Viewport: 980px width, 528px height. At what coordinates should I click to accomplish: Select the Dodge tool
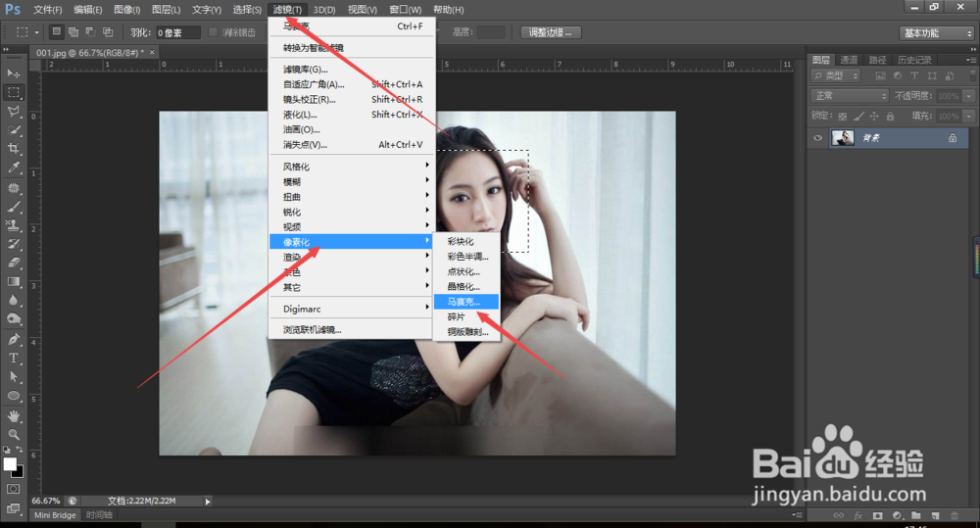tap(13, 319)
